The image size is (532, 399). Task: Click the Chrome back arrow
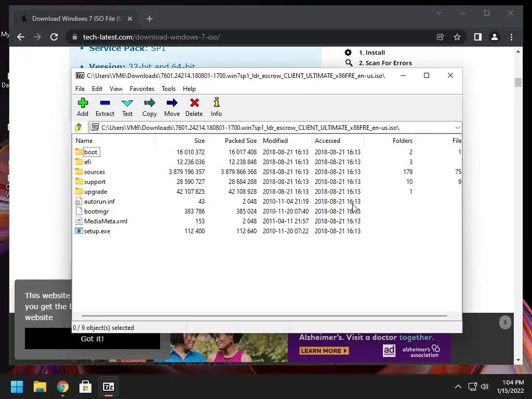tap(21, 37)
